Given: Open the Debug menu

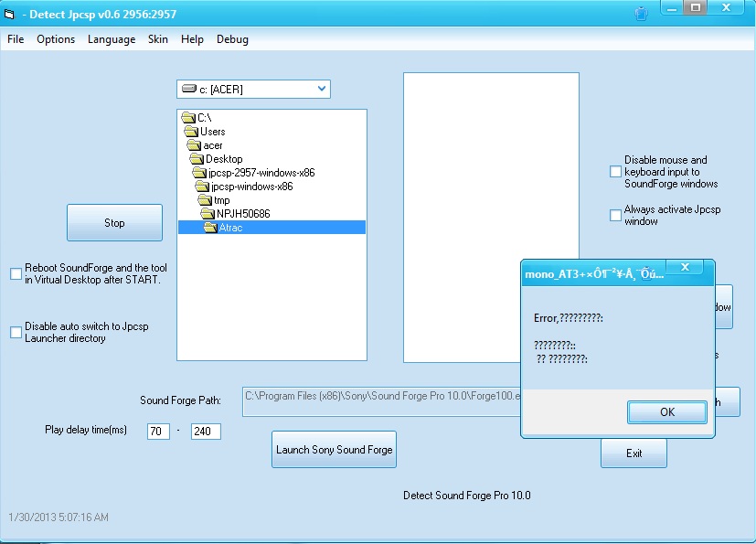Looking at the screenshot, I should click(x=232, y=39).
